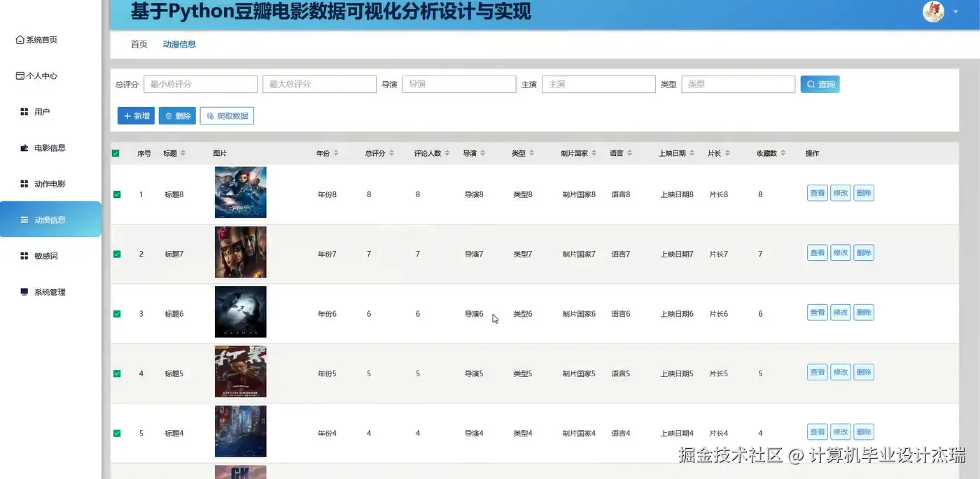Uncheck the row 标题7 checkbox
This screenshot has width=980, height=479.
(x=117, y=254)
